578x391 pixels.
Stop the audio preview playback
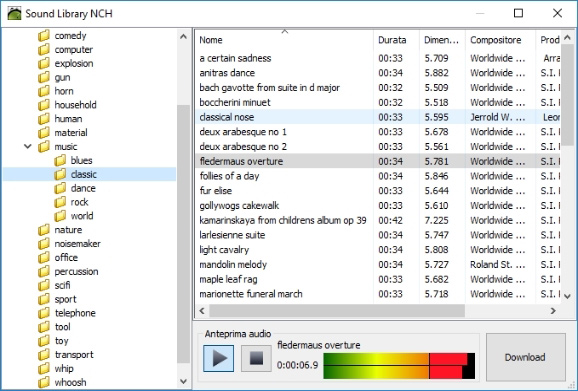pos(256,358)
